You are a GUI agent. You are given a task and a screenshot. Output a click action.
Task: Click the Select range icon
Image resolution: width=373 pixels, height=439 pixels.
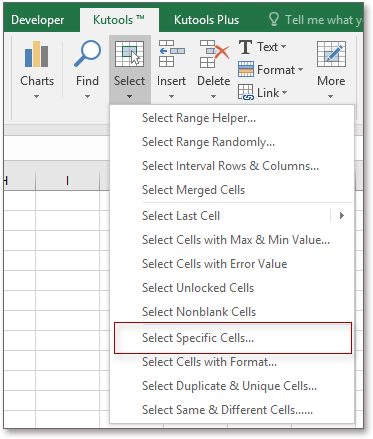(x=129, y=54)
